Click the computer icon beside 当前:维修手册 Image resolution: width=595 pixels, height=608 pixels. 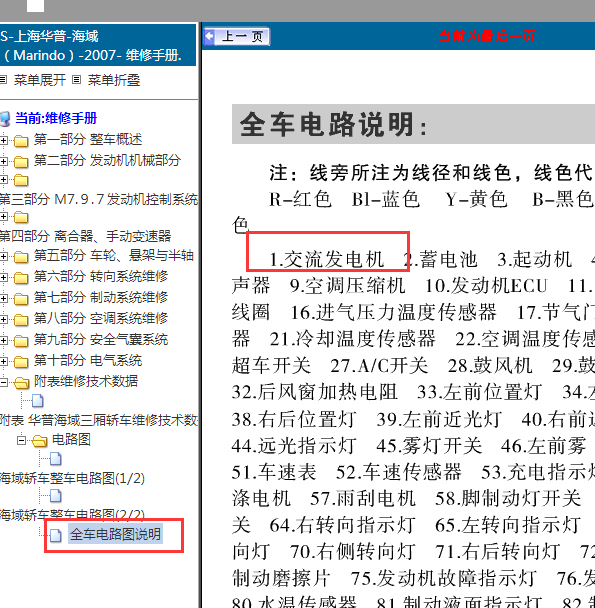(x=5, y=119)
